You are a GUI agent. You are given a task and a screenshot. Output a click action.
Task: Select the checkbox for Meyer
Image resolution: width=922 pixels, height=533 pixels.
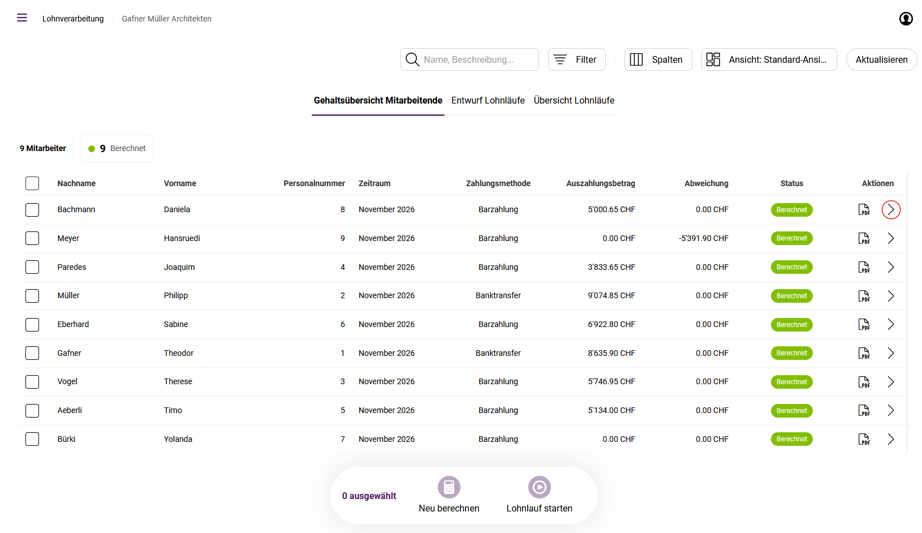click(x=32, y=238)
